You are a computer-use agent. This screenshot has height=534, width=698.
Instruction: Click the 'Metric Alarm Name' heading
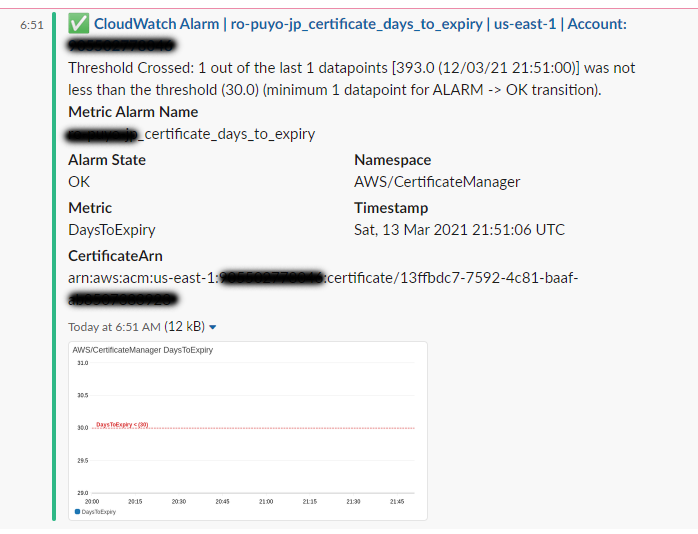point(133,112)
